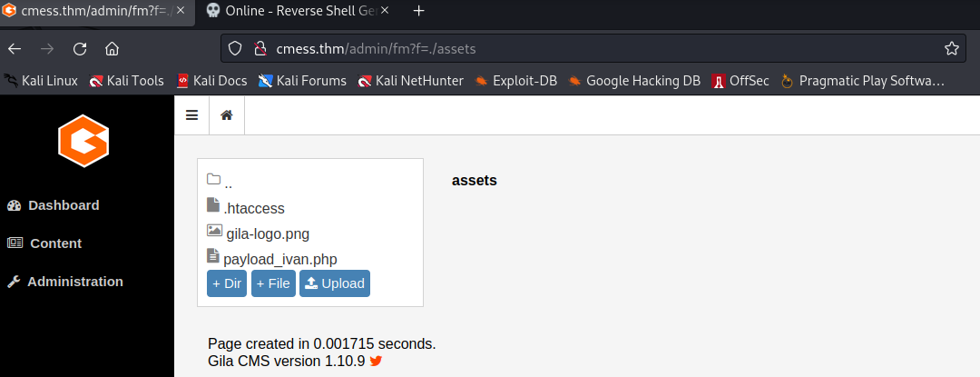Open the Twitter bird icon link
This screenshot has width=980, height=377.
point(376,361)
